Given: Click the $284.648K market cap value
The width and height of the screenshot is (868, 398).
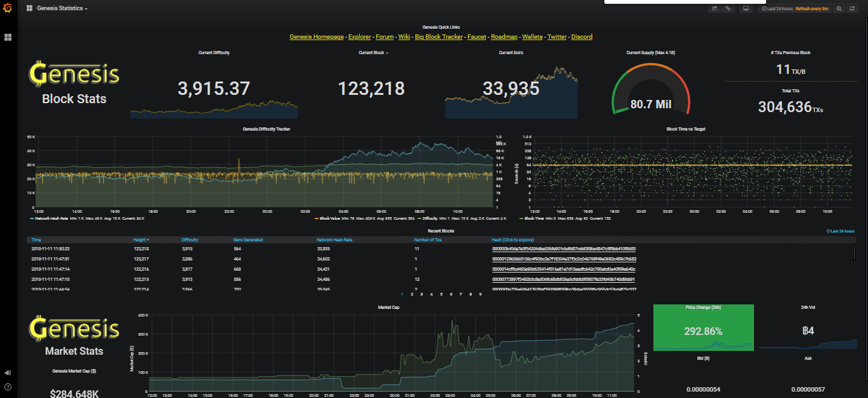Looking at the screenshot, I should click(x=74, y=393).
